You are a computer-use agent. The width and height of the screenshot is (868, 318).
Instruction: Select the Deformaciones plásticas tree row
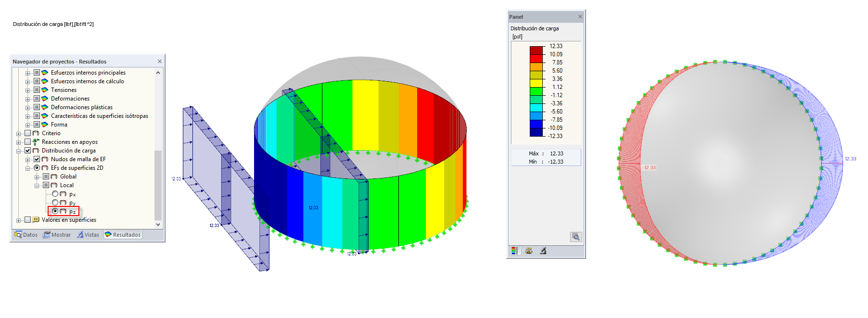point(82,107)
